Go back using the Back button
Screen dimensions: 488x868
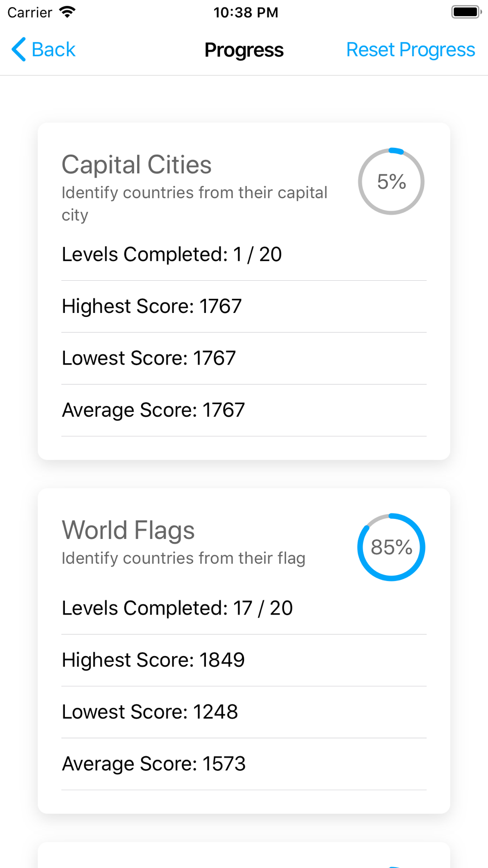[x=43, y=49]
